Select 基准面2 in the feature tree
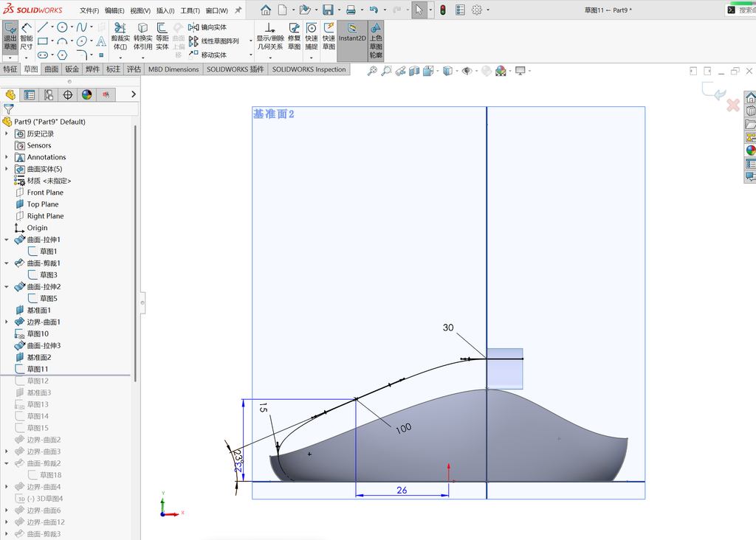 point(38,357)
